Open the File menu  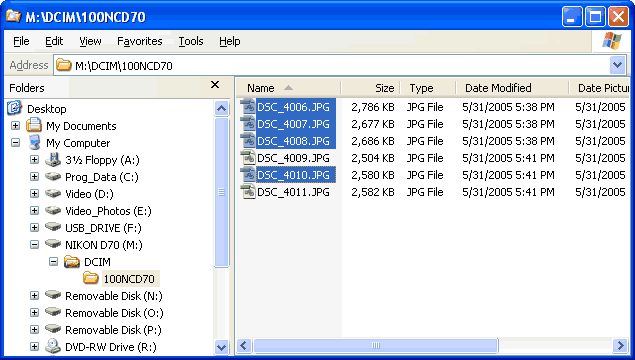pos(21,41)
